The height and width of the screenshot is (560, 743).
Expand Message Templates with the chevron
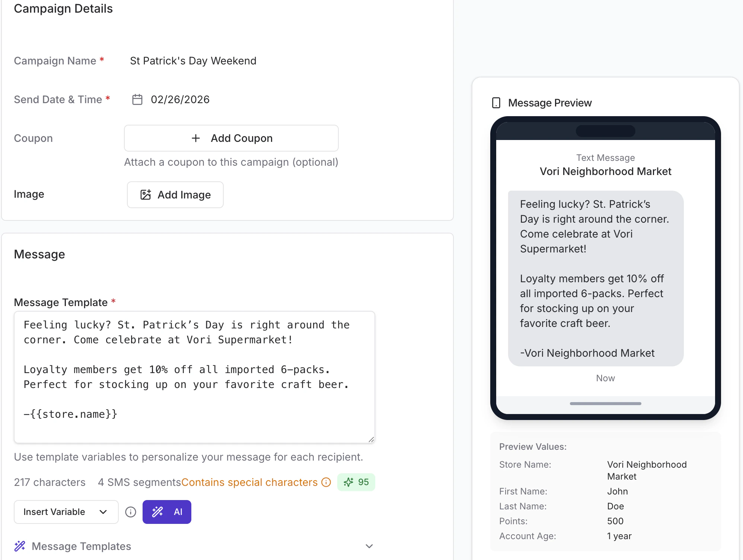(369, 546)
